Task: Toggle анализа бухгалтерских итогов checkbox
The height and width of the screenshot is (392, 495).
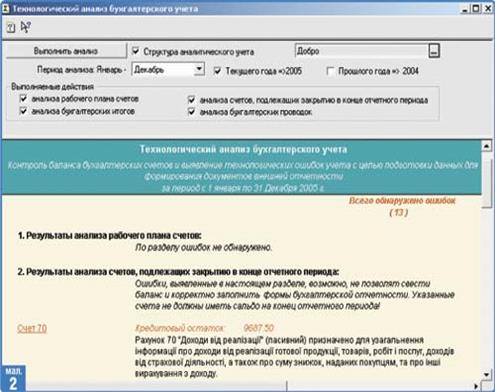Action: (23, 111)
